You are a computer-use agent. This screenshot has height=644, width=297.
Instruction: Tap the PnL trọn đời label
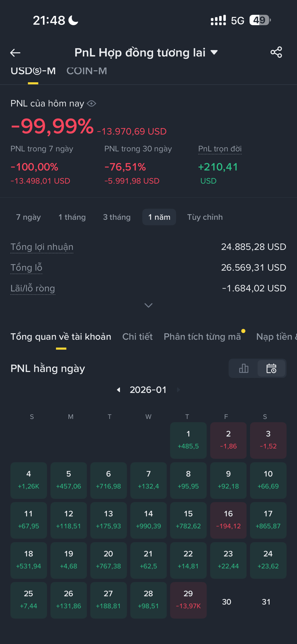[220, 149]
